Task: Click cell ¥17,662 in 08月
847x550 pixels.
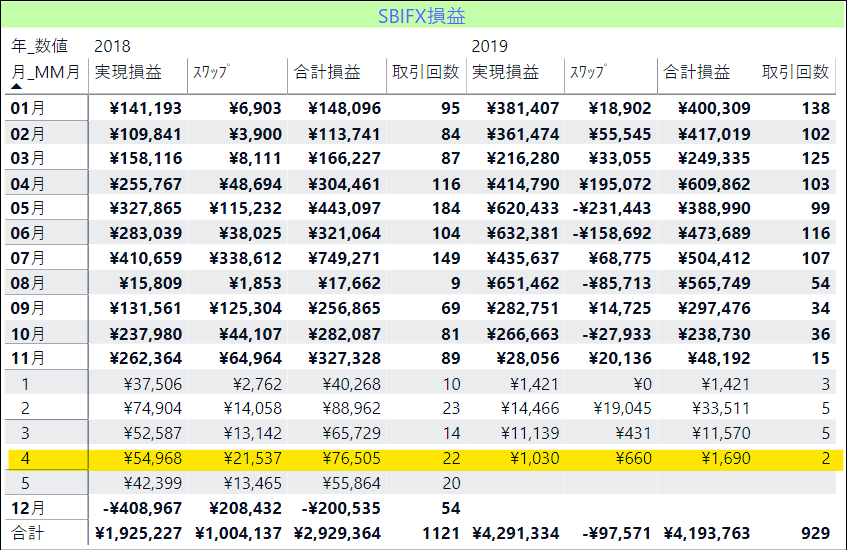Action: (x=349, y=283)
